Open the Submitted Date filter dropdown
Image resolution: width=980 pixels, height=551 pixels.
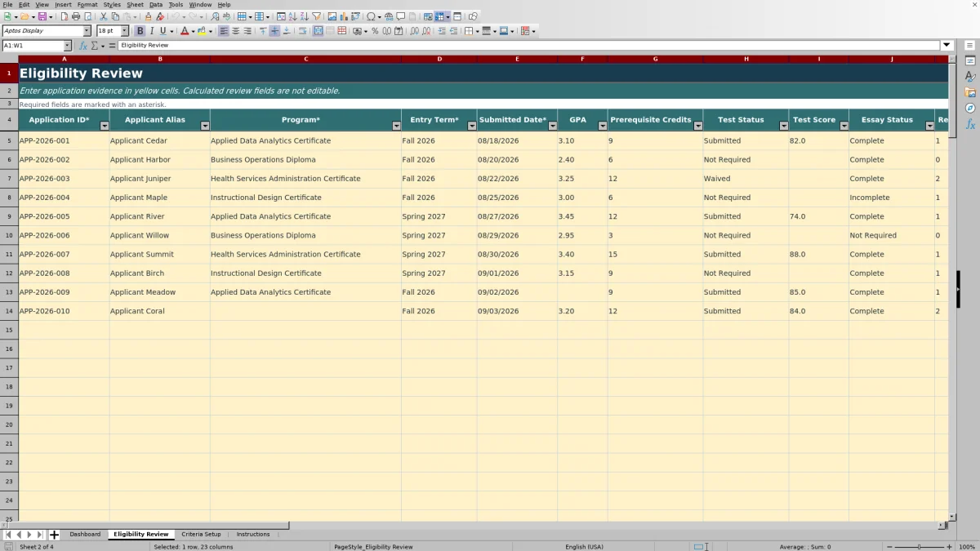[552, 126]
